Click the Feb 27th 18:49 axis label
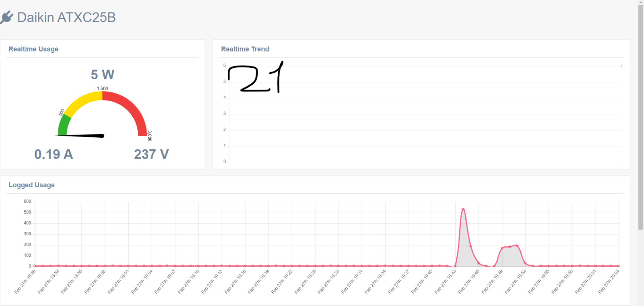 point(25,281)
